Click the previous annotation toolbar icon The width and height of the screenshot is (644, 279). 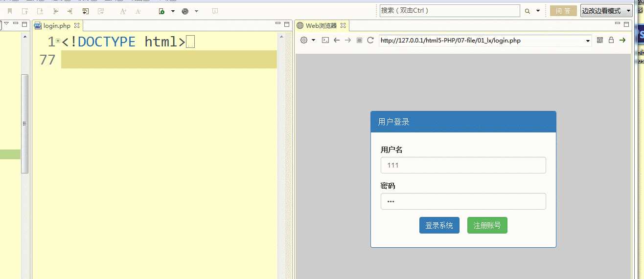tap(25, 11)
